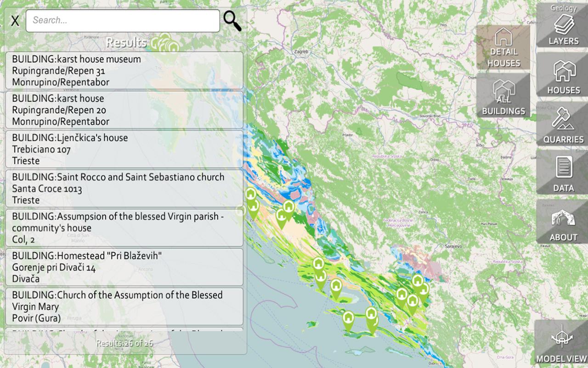This screenshot has height=368, width=588.
Task: Open the About page
Action: pos(563,222)
